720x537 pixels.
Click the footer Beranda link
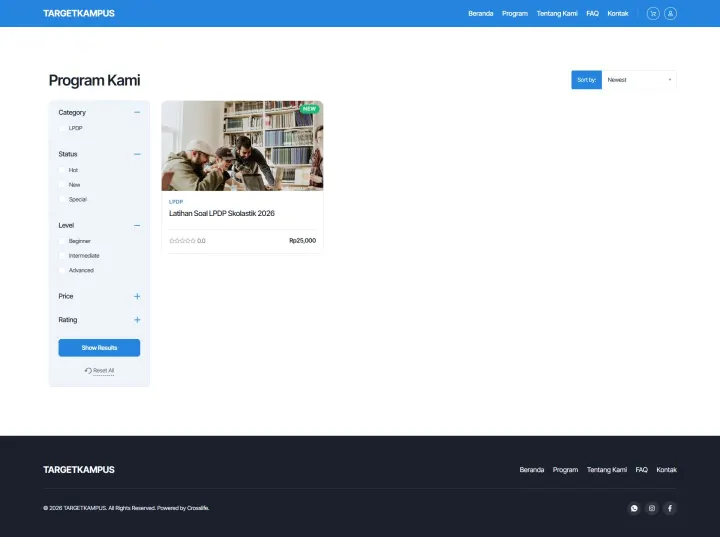tap(532, 469)
